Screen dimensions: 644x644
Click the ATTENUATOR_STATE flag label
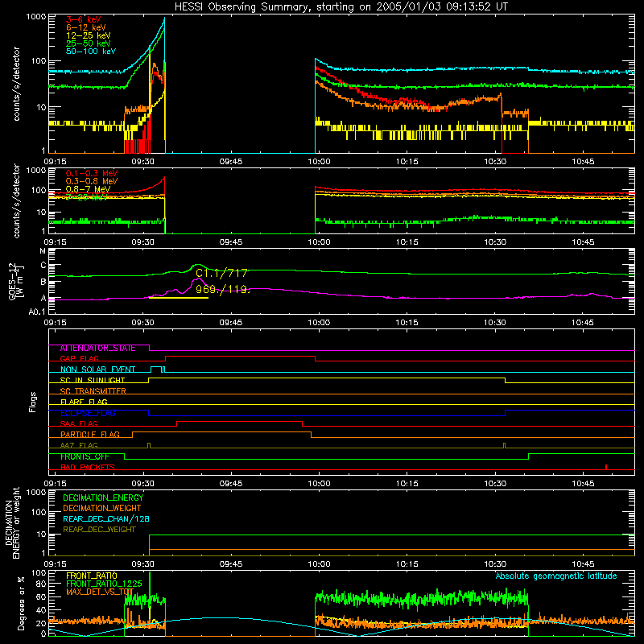97,349
